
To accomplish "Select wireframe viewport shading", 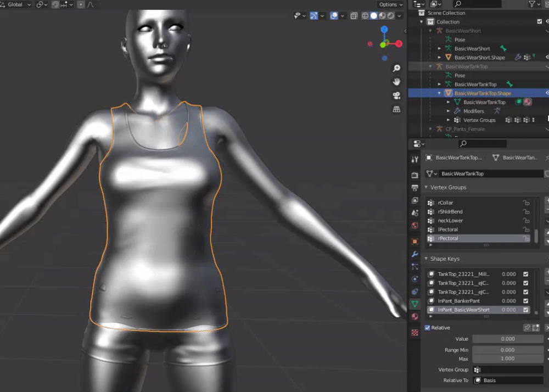I will click(365, 15).
